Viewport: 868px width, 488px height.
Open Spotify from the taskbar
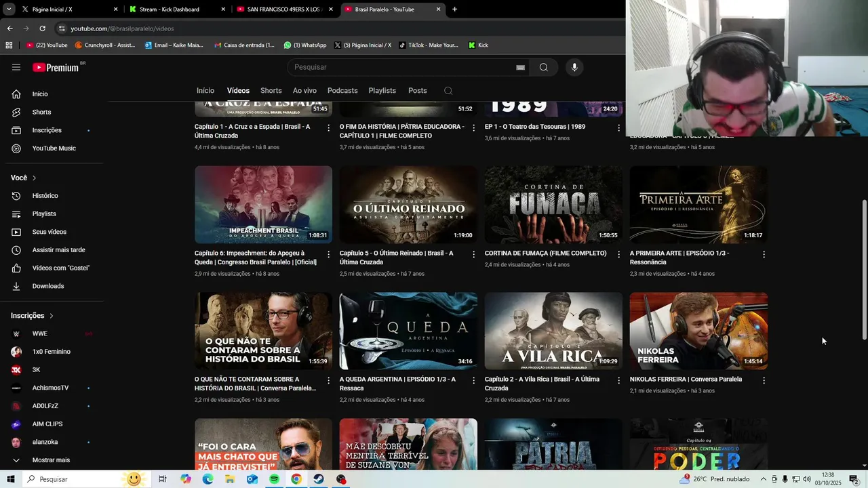(x=274, y=479)
